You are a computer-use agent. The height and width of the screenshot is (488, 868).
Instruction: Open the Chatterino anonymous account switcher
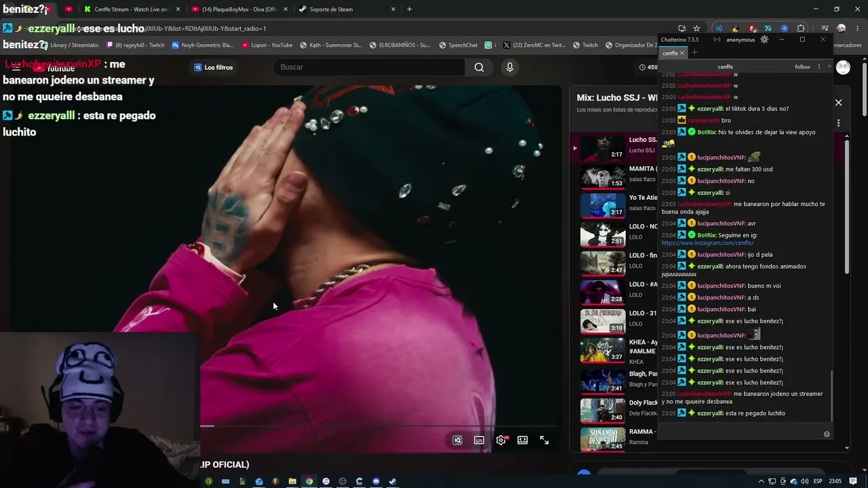(x=741, y=40)
